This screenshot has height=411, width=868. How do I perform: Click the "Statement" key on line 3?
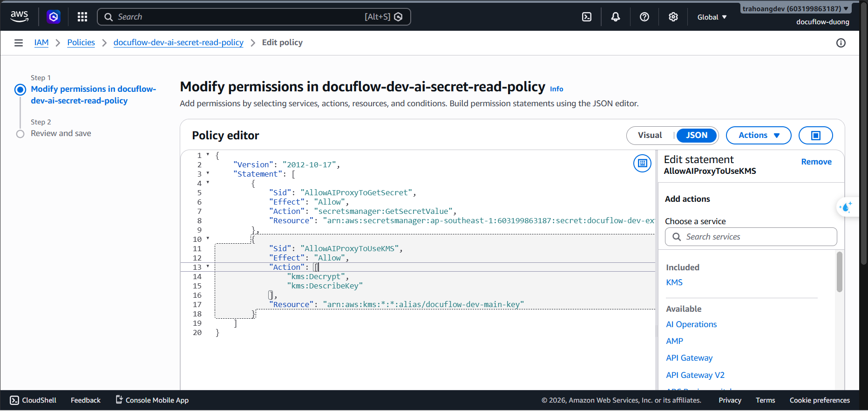(258, 174)
